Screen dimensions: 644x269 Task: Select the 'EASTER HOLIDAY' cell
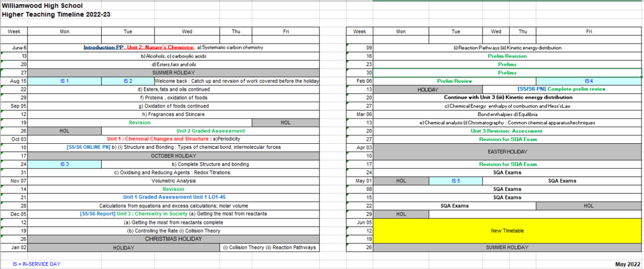tap(507, 151)
